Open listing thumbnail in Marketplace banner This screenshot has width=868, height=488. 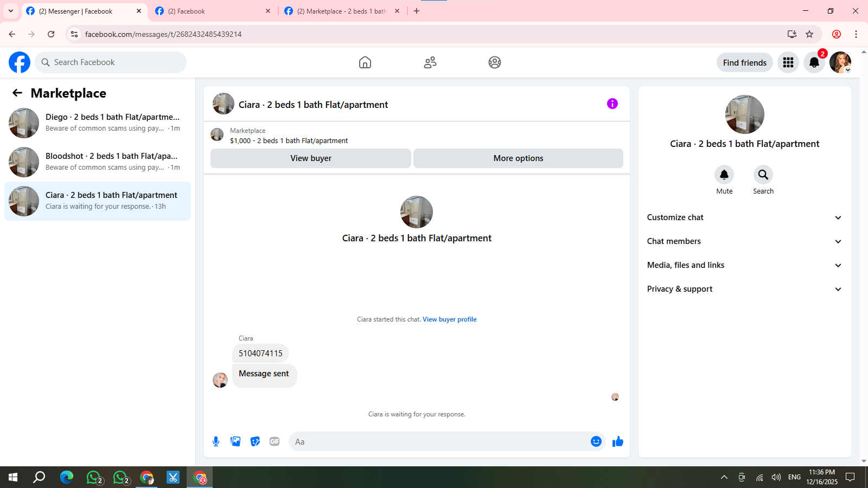point(217,134)
